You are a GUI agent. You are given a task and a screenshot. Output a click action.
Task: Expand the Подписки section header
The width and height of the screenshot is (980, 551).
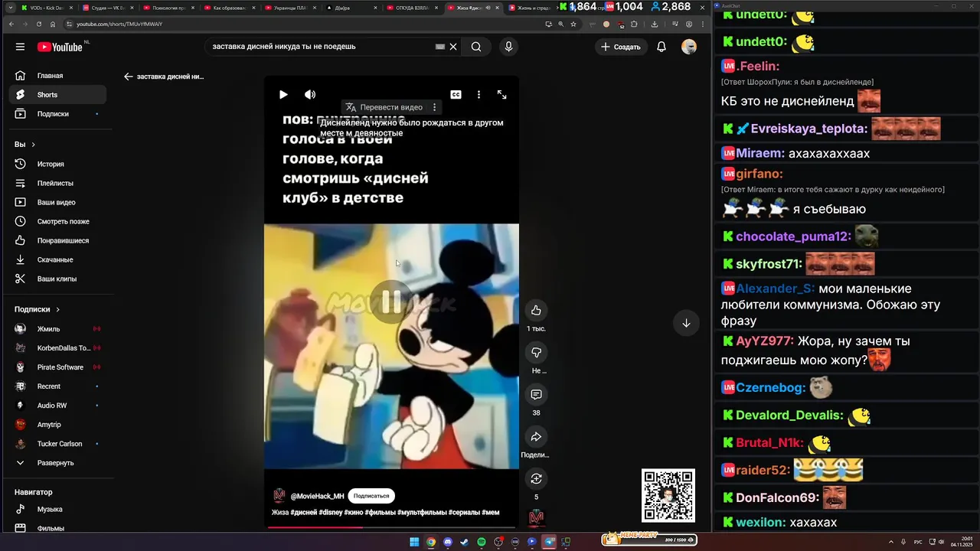point(38,309)
